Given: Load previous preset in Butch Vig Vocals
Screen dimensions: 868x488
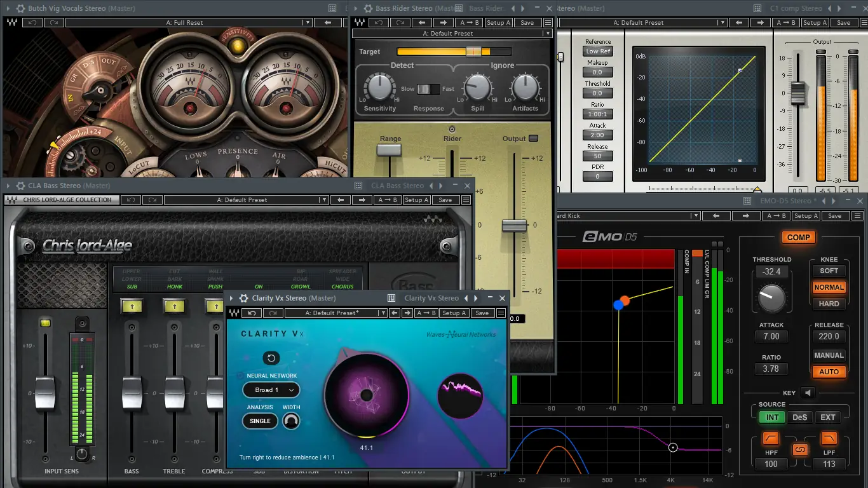Looking at the screenshot, I should [328, 22].
